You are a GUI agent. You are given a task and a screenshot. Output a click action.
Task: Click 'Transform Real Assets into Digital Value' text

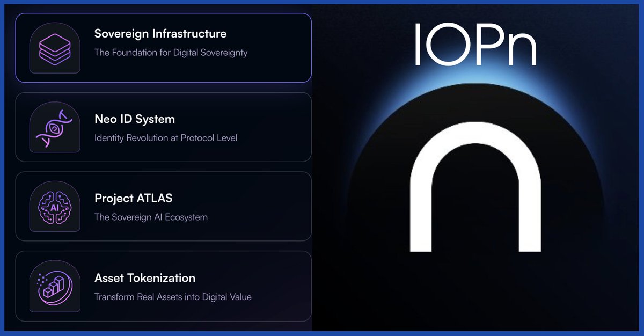[x=173, y=296]
